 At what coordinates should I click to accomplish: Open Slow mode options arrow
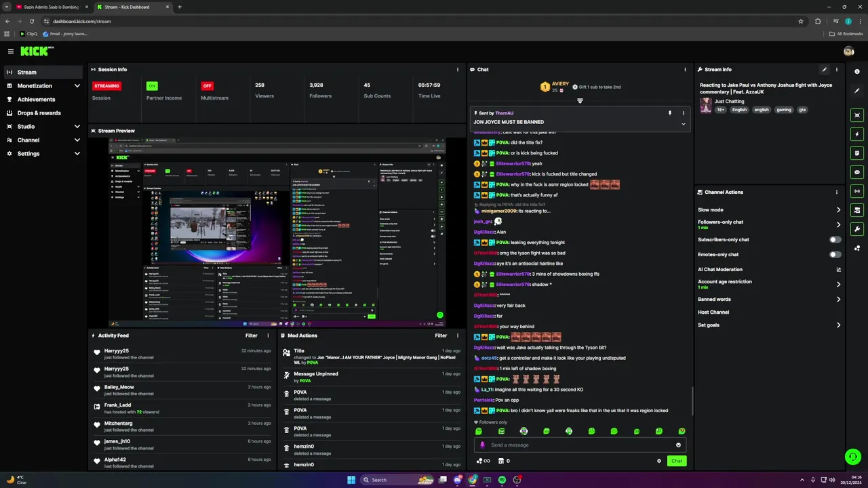838,210
